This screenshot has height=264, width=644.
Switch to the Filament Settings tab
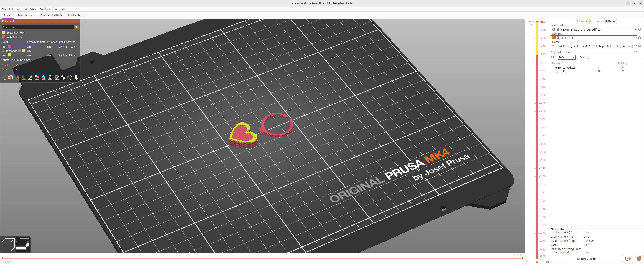click(x=51, y=15)
